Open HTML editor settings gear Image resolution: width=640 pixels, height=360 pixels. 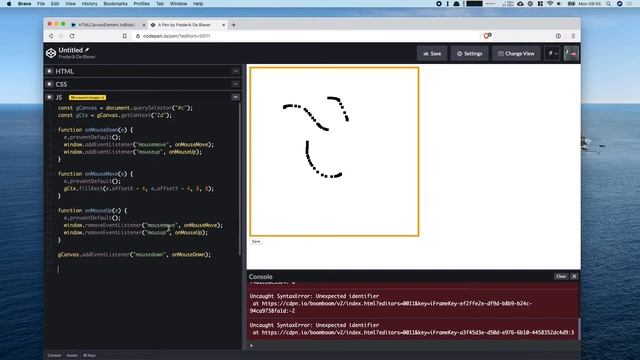tap(49, 71)
